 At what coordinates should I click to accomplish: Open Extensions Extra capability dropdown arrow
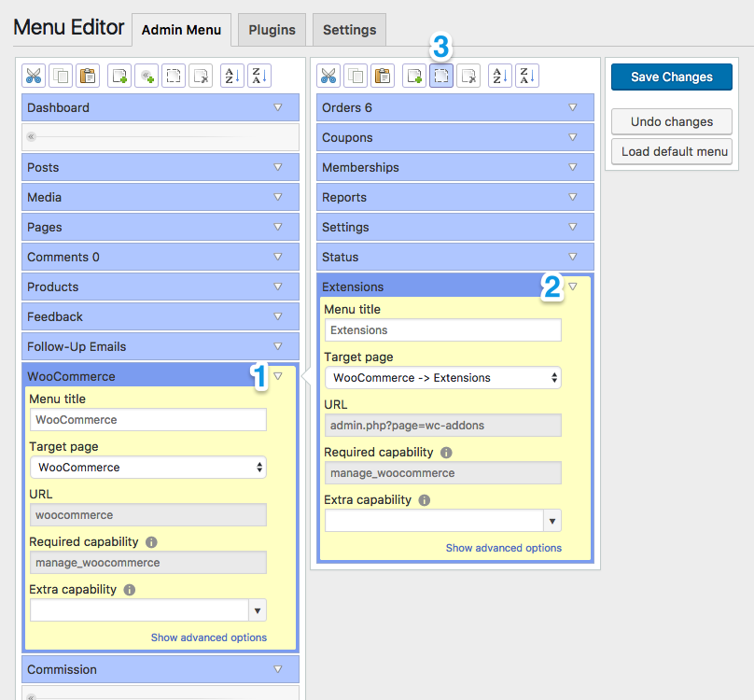click(552, 521)
